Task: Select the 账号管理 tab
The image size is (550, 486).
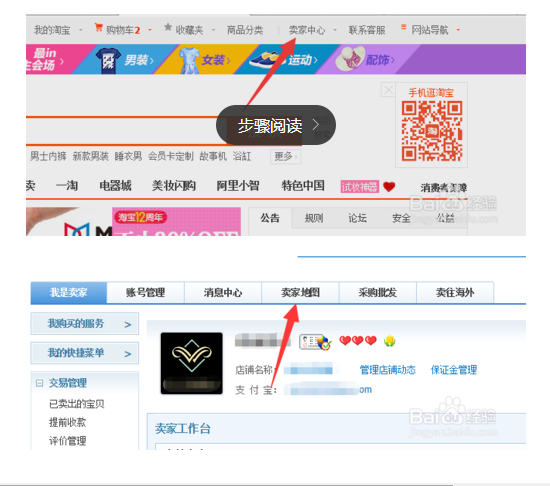Action: pyautogui.click(x=146, y=292)
